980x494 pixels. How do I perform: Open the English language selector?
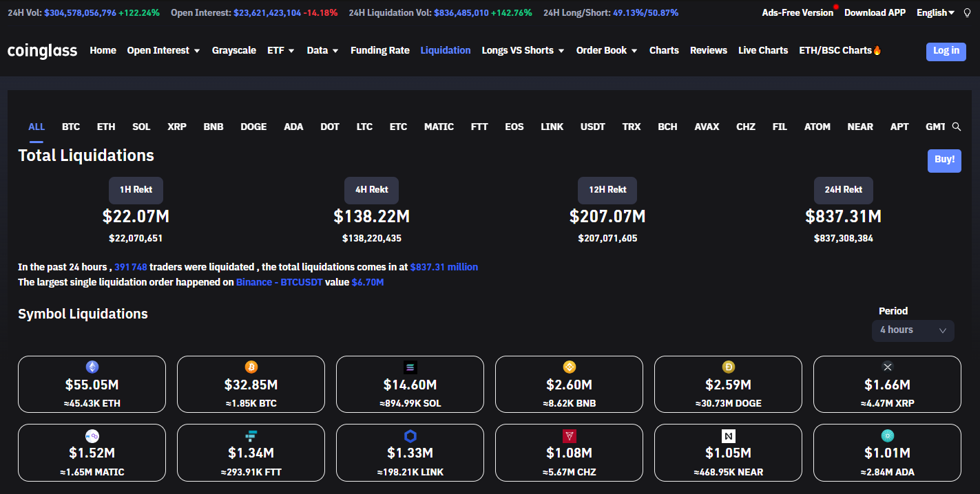click(x=935, y=13)
